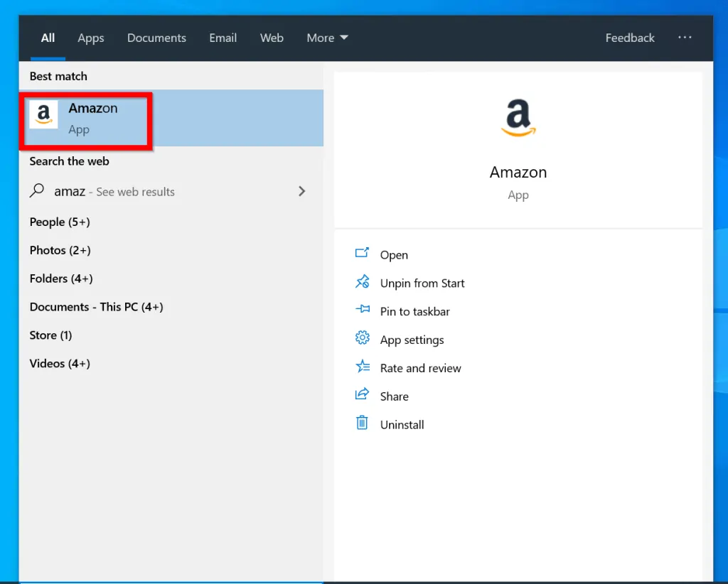728x584 pixels.
Task: Switch to the Documents tab
Action: coord(156,38)
